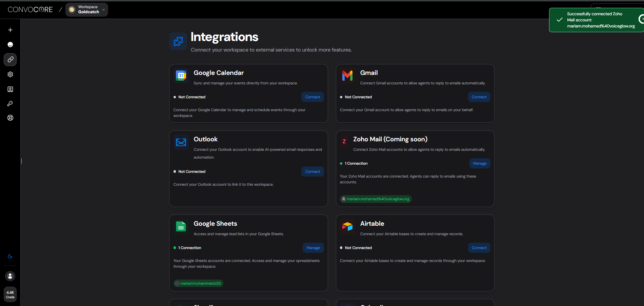Open the user profile avatar

point(10,276)
